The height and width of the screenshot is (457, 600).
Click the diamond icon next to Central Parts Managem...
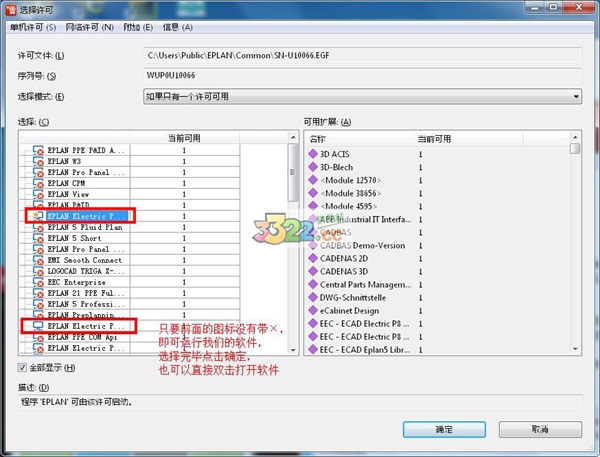[313, 284]
